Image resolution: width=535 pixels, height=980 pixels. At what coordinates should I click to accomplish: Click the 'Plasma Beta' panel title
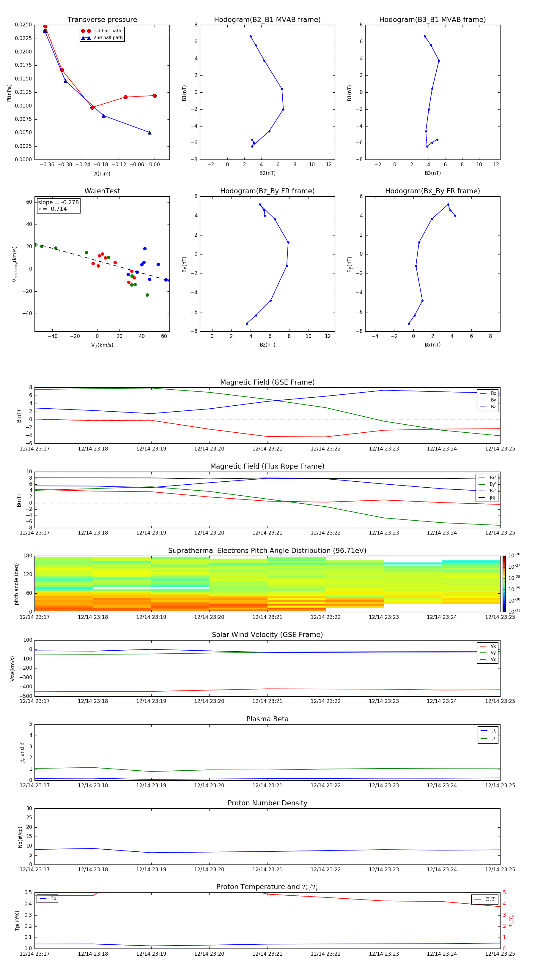[267, 719]
